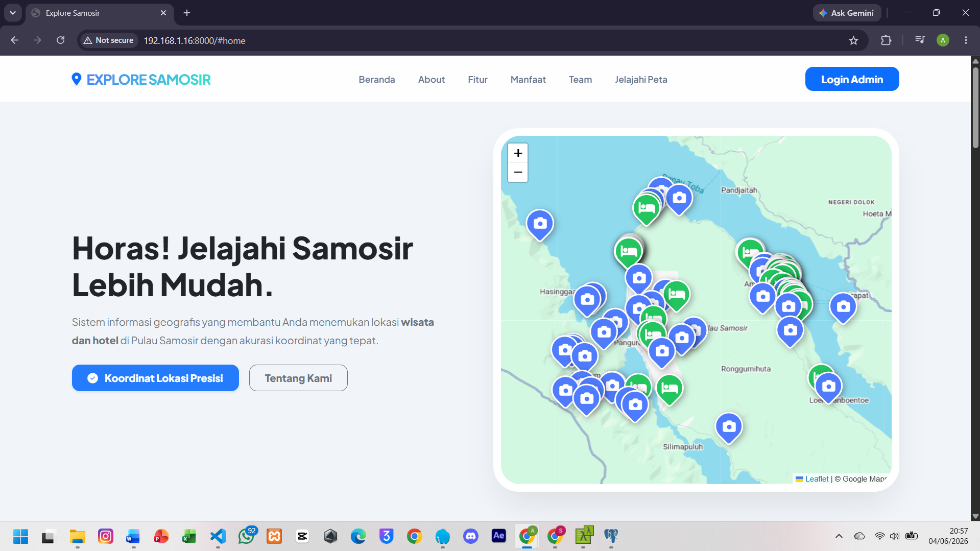Screen dimensions: 980x551
Task: Focus the address bar URL
Action: 194,41
